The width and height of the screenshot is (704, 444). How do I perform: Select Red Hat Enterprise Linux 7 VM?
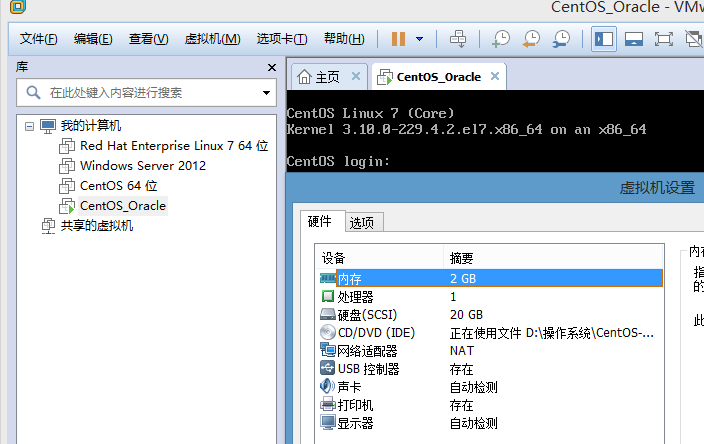point(174,146)
